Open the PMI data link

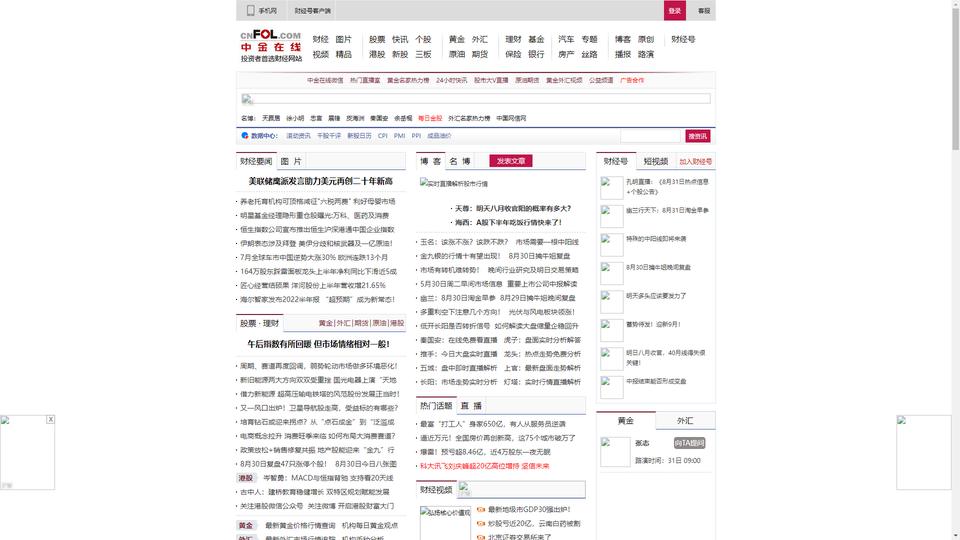coord(399,136)
